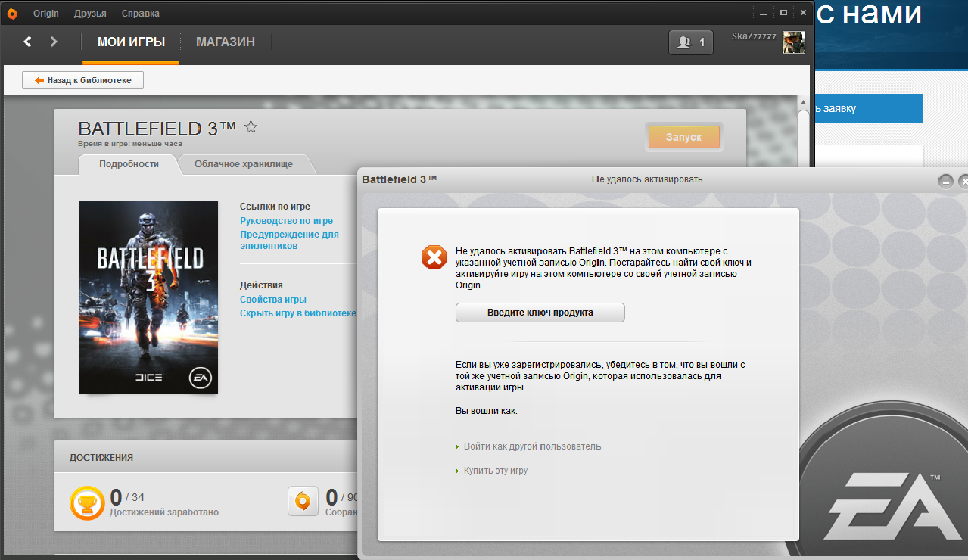Click Скрыть игру в библиотеке link
The height and width of the screenshot is (560, 968).
pyautogui.click(x=298, y=313)
